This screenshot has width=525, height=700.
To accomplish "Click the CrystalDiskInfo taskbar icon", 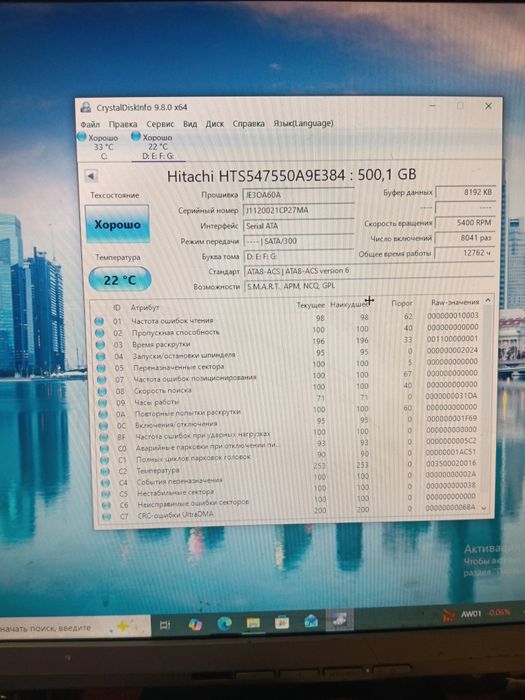I will coord(340,620).
